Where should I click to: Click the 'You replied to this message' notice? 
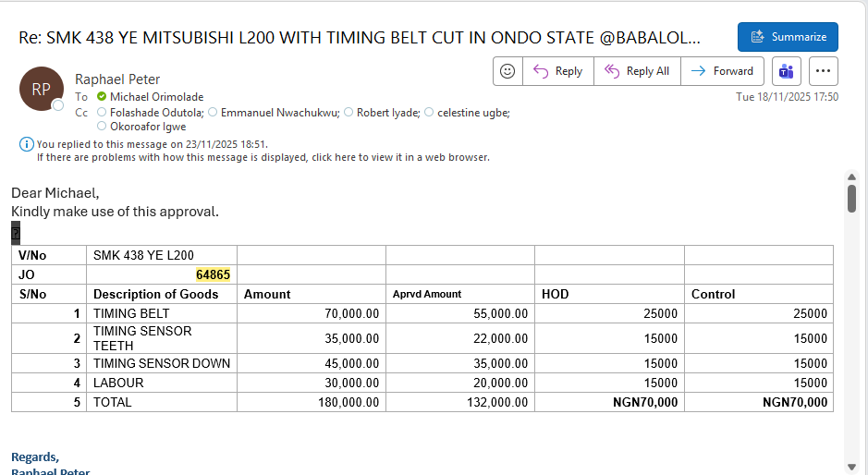(x=153, y=144)
